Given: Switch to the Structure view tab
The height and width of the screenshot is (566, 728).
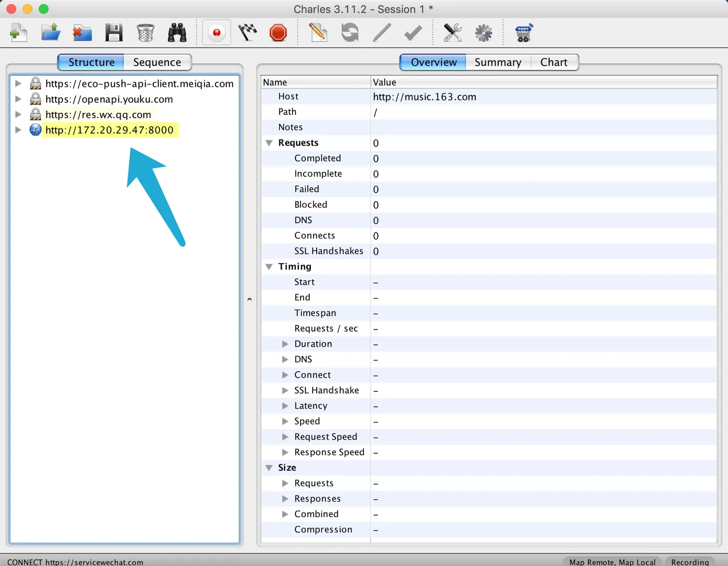Looking at the screenshot, I should [x=91, y=62].
